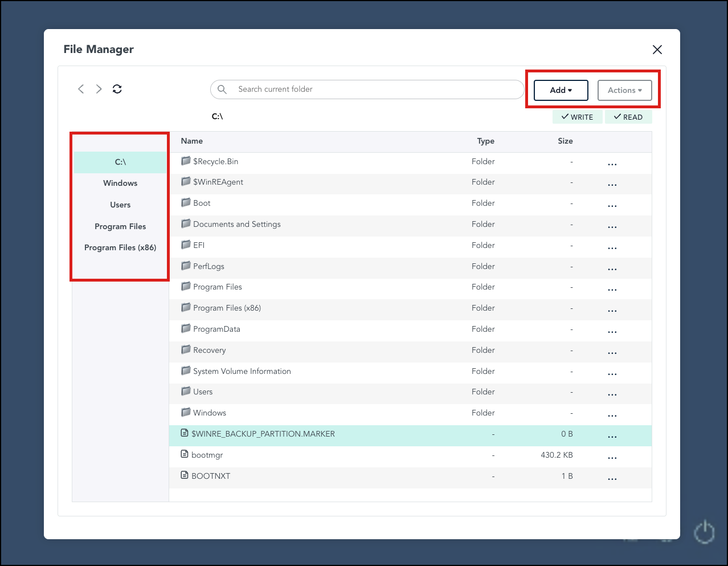728x566 pixels.
Task: Open the Users folder from the list
Action: pos(202,392)
